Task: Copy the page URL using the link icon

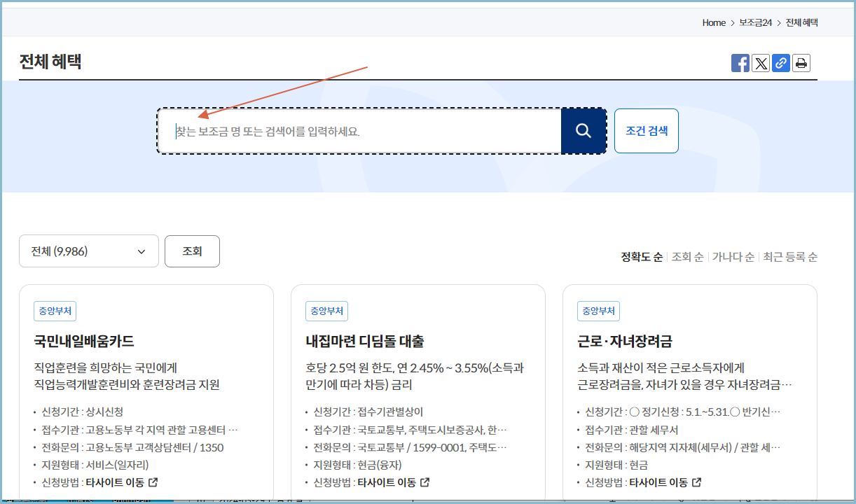Action: tap(781, 62)
